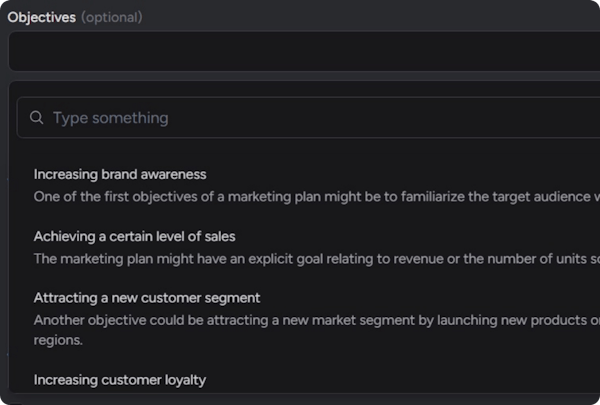The width and height of the screenshot is (600, 405).
Task: Click the word 'regions.' in the list
Action: click(60, 340)
